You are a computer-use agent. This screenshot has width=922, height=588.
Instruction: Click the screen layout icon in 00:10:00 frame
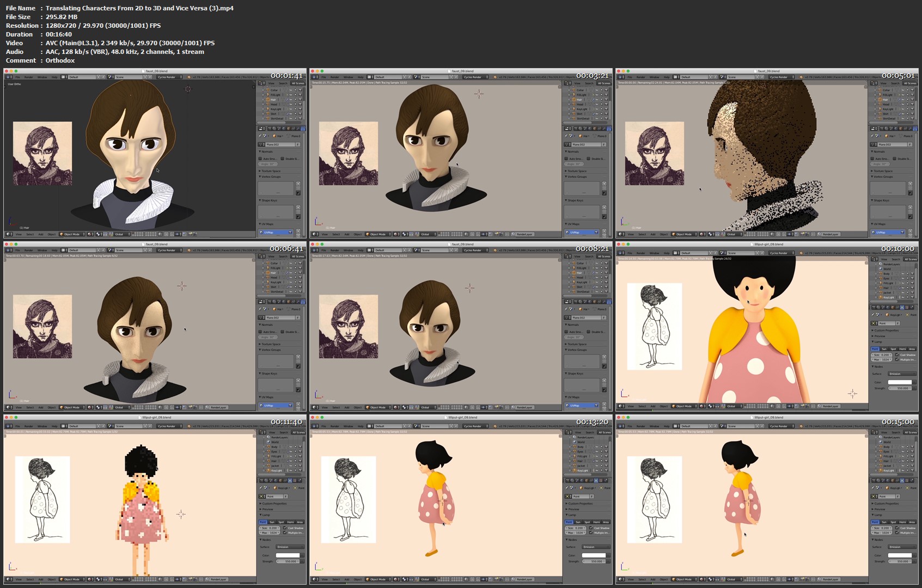point(675,253)
